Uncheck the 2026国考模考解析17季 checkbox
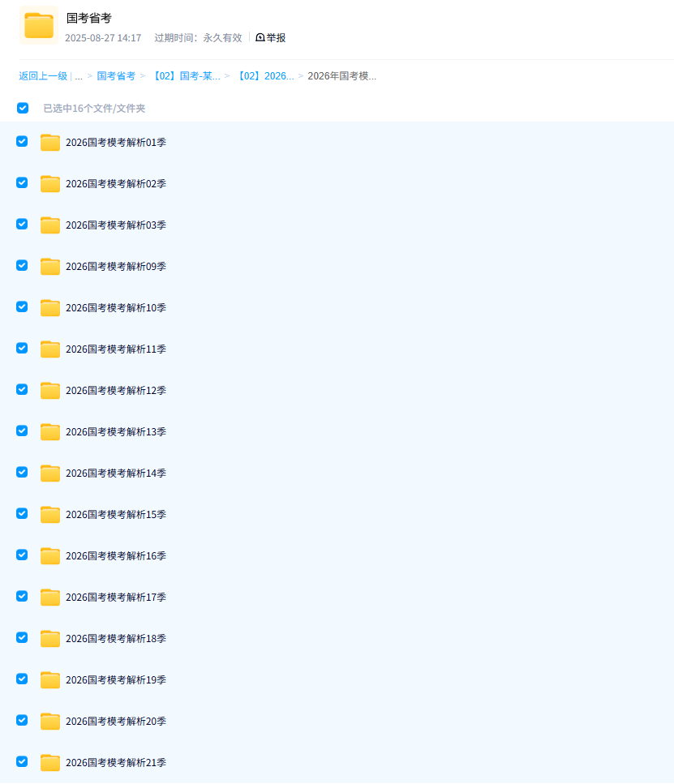The width and height of the screenshot is (674, 784). (22, 596)
